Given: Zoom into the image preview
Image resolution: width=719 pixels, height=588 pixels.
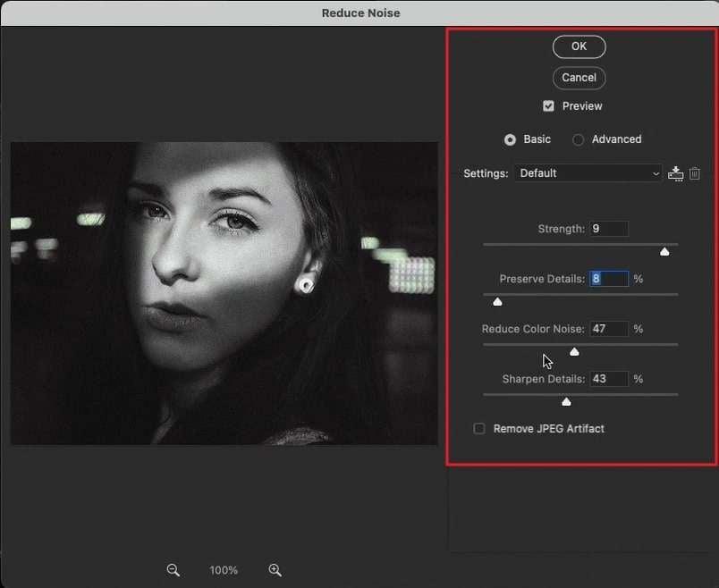Looking at the screenshot, I should [275, 569].
